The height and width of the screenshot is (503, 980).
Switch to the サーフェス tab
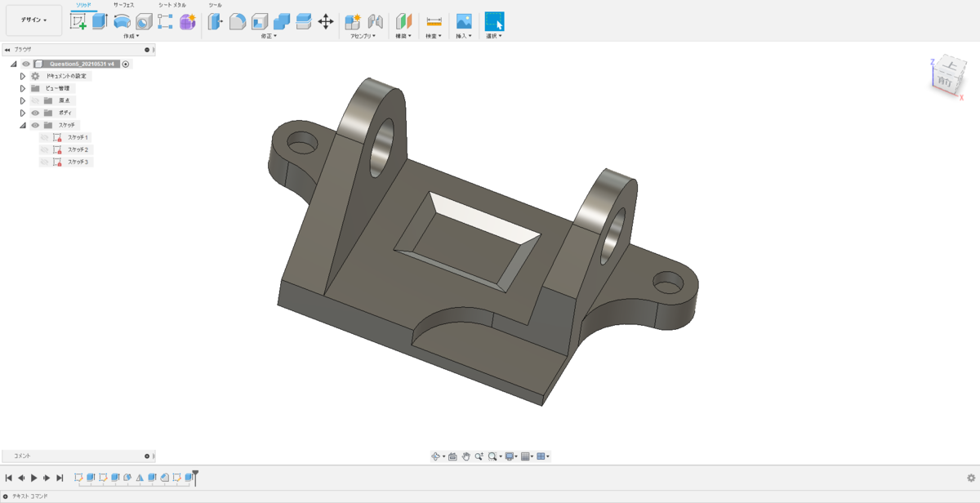tap(123, 5)
